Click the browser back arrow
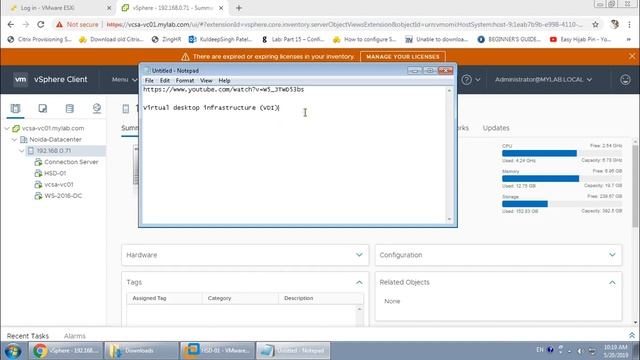The width and height of the screenshot is (640, 360). [x=11, y=24]
